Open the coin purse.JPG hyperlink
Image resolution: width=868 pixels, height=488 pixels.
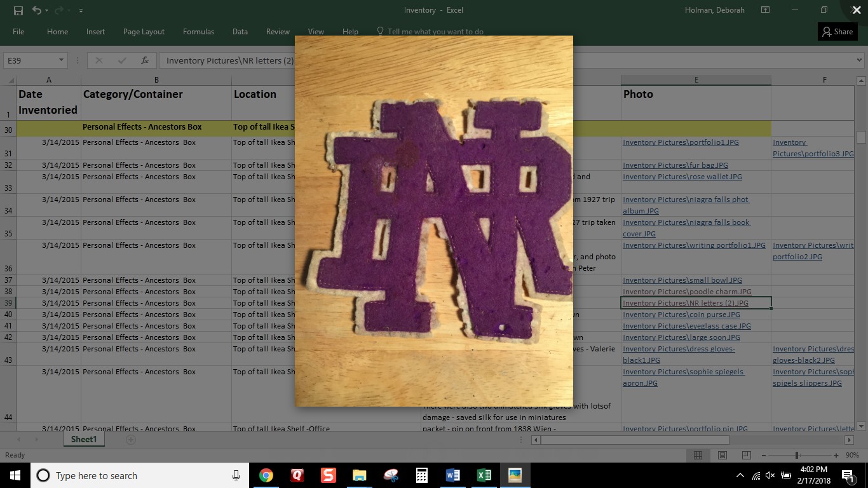[x=681, y=315]
